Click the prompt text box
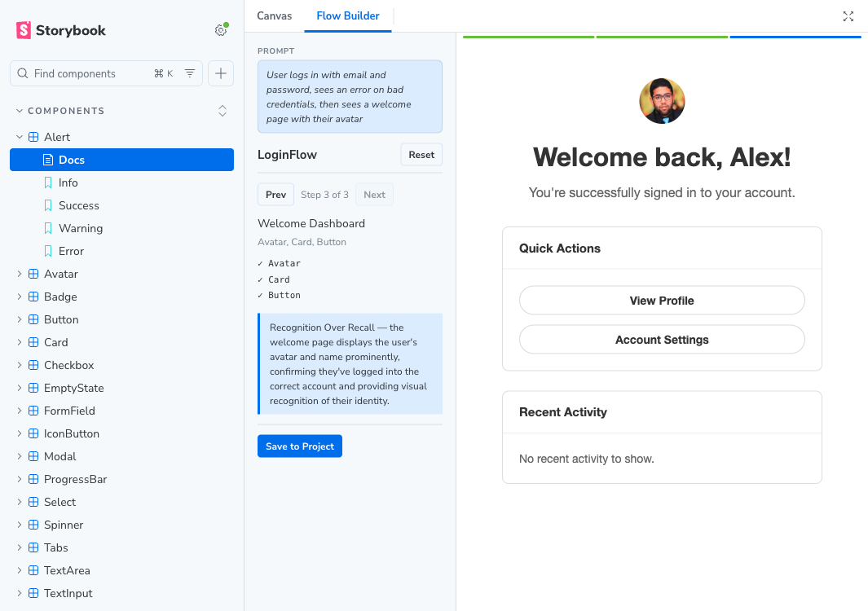The height and width of the screenshot is (611, 868). point(350,97)
